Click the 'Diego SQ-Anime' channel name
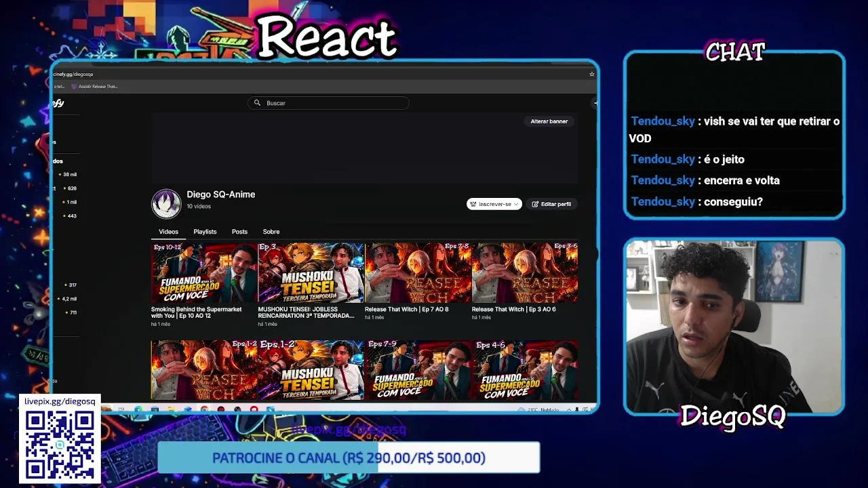The width and height of the screenshot is (868, 488). [221, 195]
